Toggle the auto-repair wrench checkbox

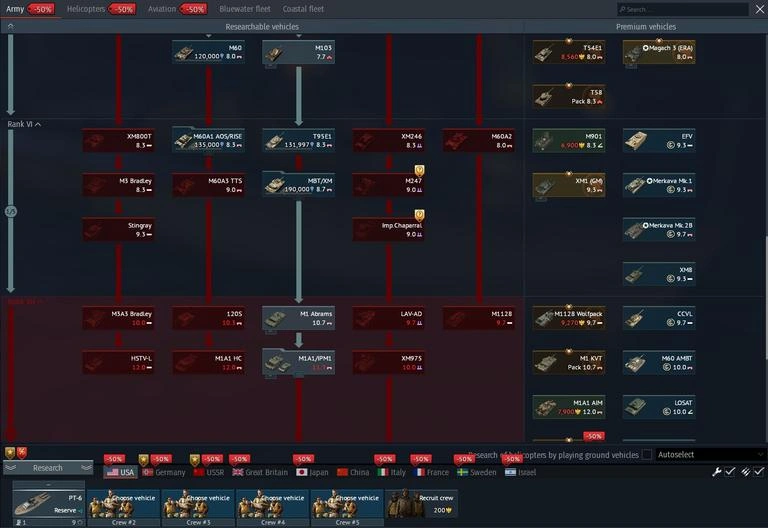click(x=730, y=472)
